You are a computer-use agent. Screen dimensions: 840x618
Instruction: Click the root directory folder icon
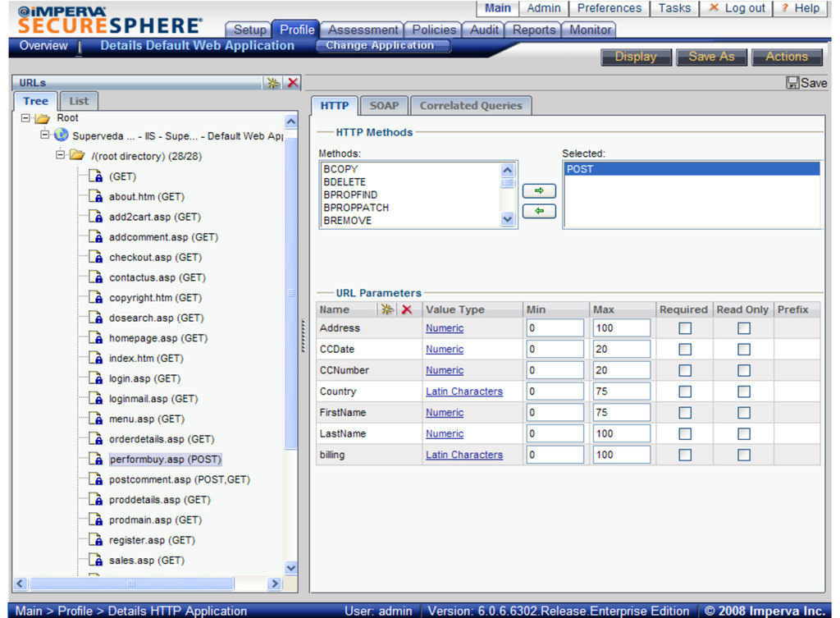pyautogui.click(x=77, y=155)
